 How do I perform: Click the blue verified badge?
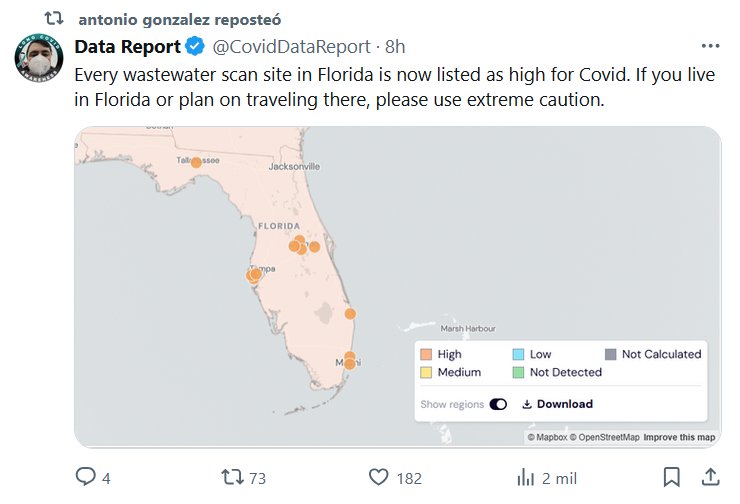(x=196, y=47)
